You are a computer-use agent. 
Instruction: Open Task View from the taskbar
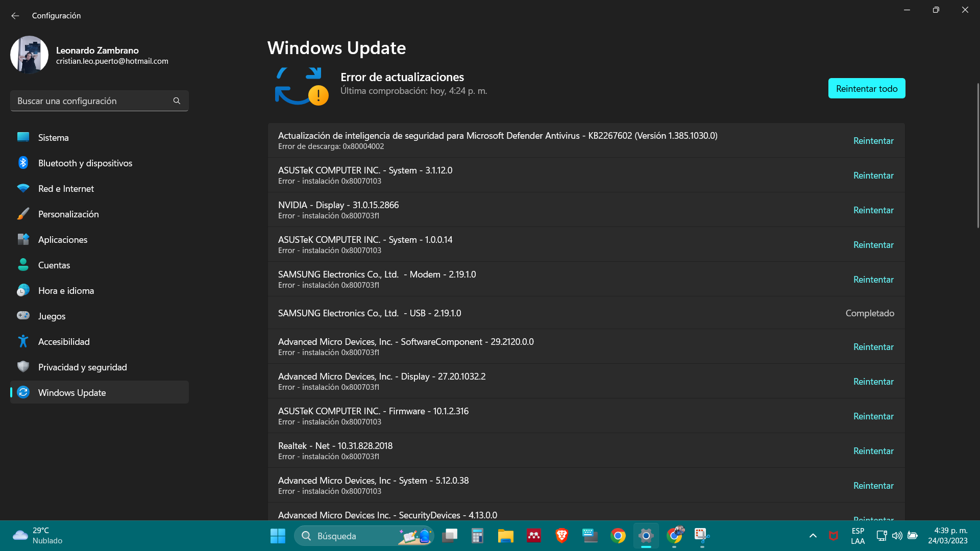pyautogui.click(x=450, y=536)
